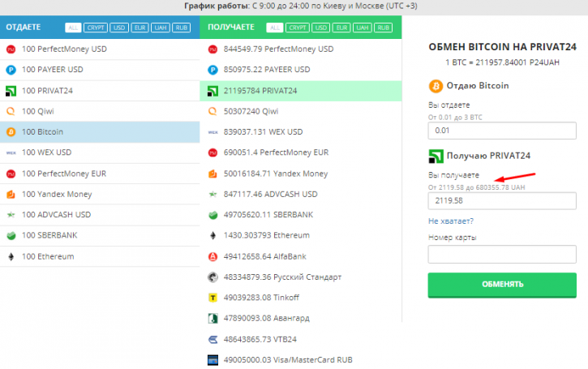Click PerfectMoney EUR icon in receive list
588x369 pixels.
[212, 152]
